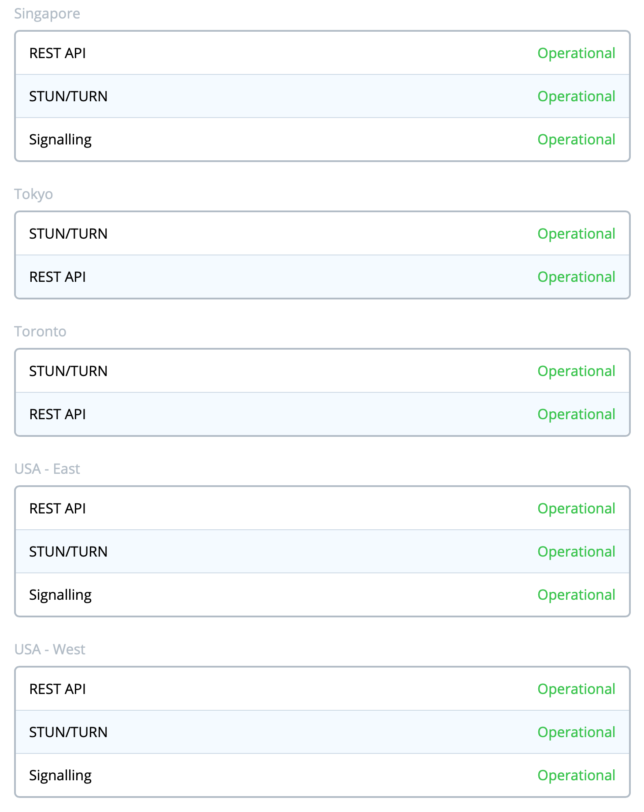Select the STUN/TURN label under Tokyo

[x=68, y=234]
